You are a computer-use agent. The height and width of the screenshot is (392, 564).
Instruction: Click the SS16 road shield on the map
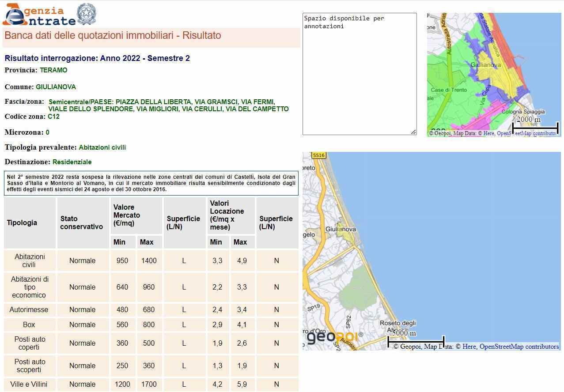(318, 155)
